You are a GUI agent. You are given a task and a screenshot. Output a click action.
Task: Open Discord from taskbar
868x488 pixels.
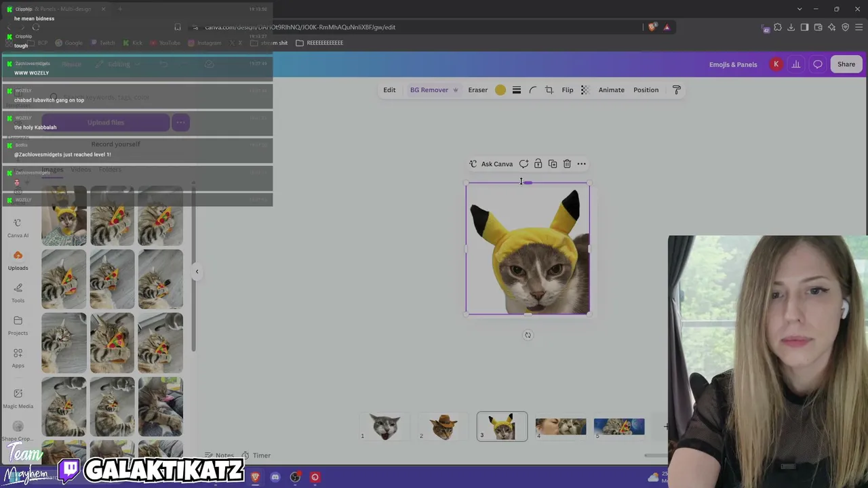click(275, 477)
